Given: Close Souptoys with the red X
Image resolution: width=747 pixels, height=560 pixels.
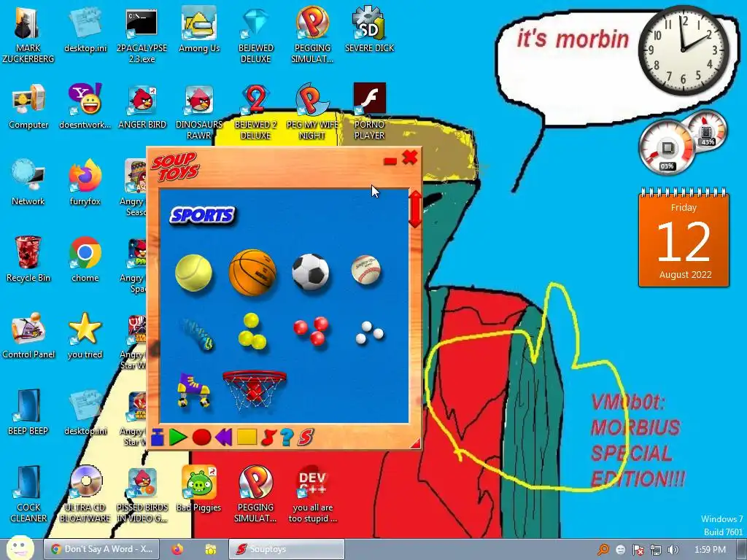Looking at the screenshot, I should point(410,157).
